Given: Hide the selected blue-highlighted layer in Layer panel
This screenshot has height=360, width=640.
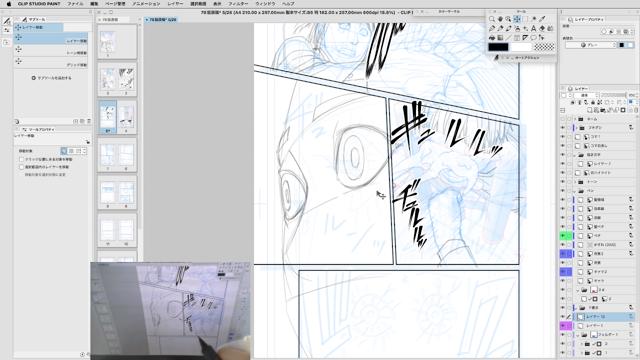Looking at the screenshot, I should click(x=563, y=316).
